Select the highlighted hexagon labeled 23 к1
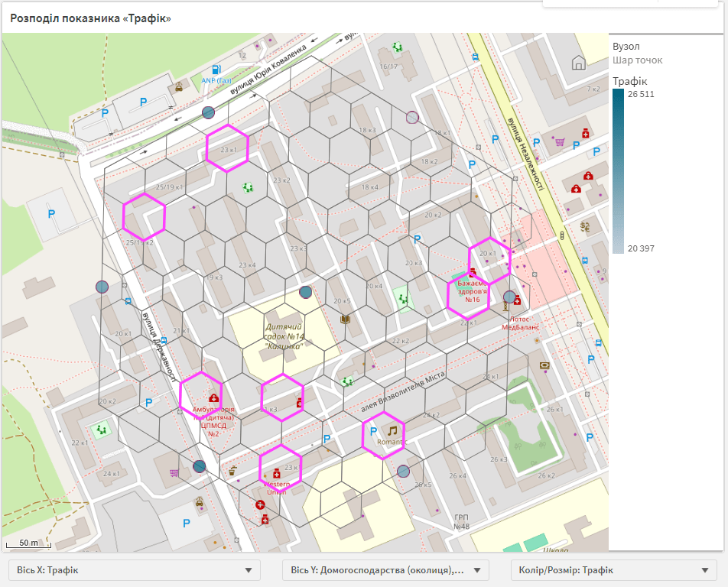The width and height of the screenshot is (728, 587). point(228,148)
